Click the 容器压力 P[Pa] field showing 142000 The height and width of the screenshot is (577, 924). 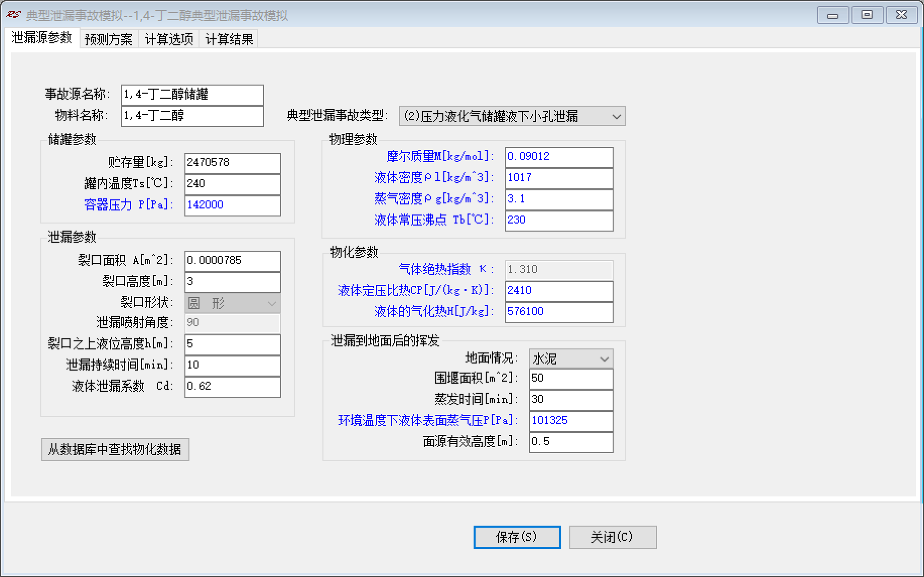(x=233, y=205)
